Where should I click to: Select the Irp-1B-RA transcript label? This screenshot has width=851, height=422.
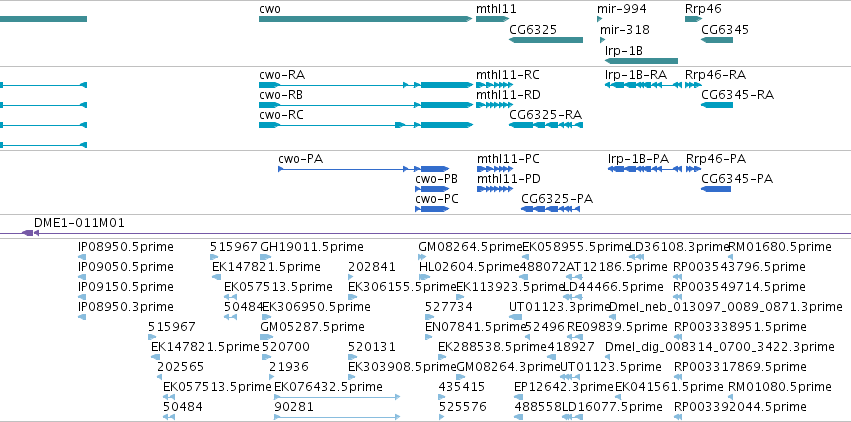tap(636, 75)
